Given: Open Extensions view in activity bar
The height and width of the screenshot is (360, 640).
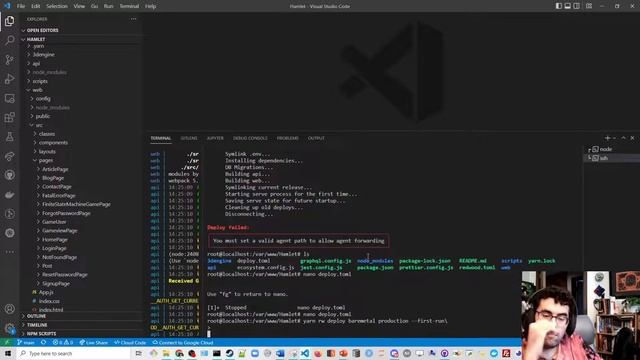Looking at the screenshot, I should pos(9,118).
